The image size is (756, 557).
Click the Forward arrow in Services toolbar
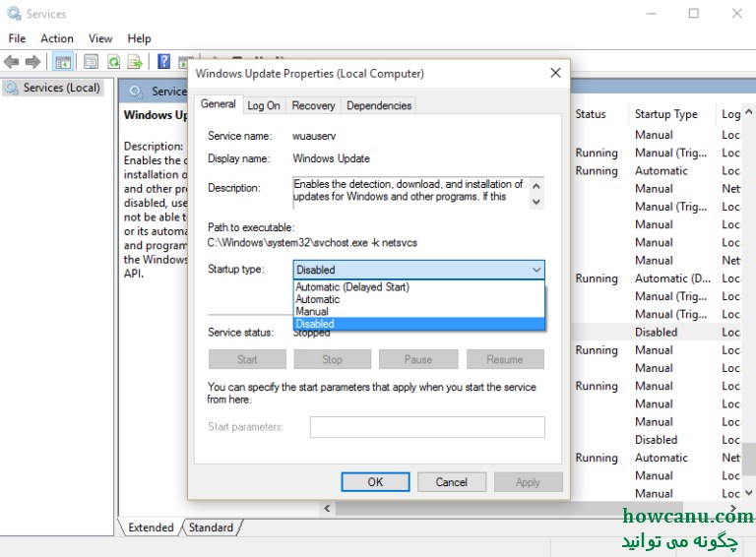[32, 62]
